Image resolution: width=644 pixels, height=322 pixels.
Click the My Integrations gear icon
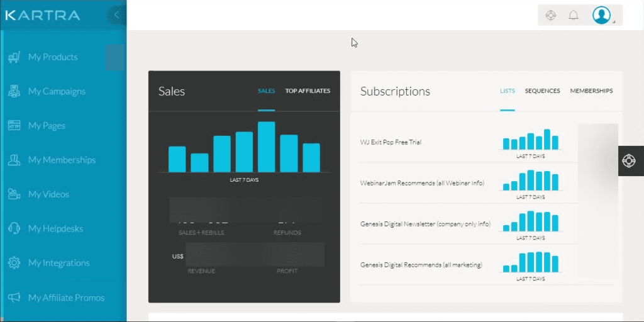pos(14,263)
